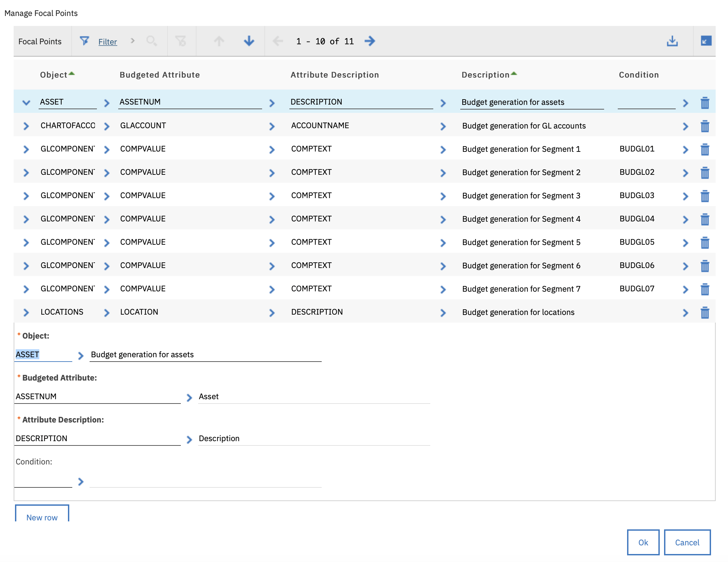Collapse the ASSET row details

coord(26,103)
